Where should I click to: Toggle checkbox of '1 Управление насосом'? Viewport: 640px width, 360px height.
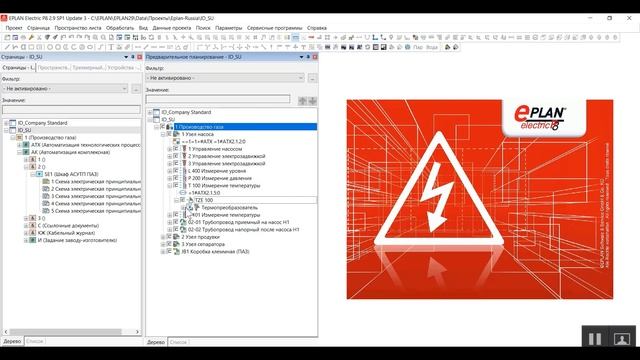(x=176, y=149)
